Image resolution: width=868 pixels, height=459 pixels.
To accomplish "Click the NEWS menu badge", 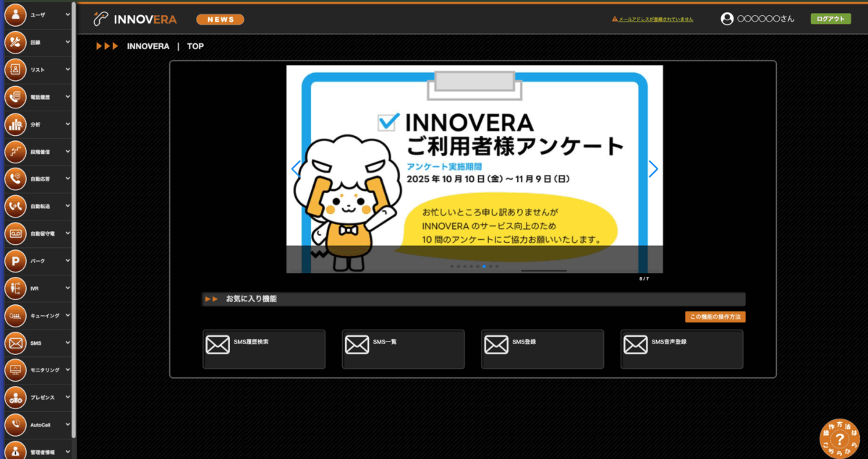I will click(x=220, y=19).
